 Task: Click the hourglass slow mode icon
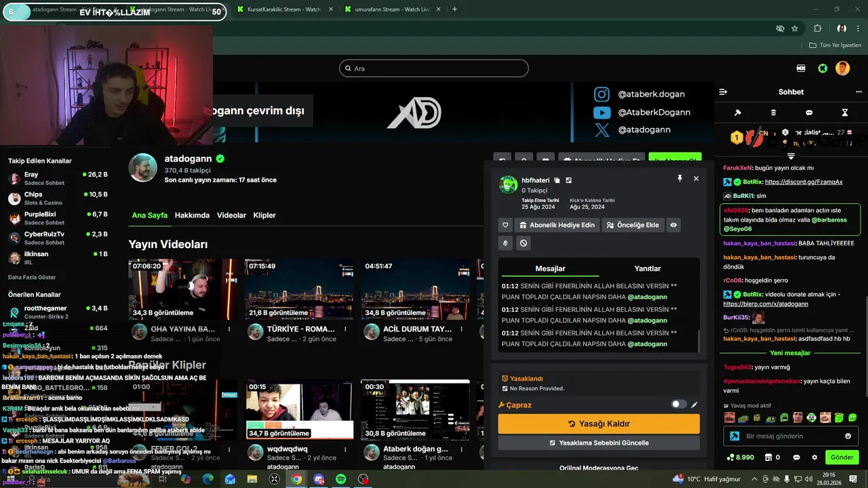(845, 113)
